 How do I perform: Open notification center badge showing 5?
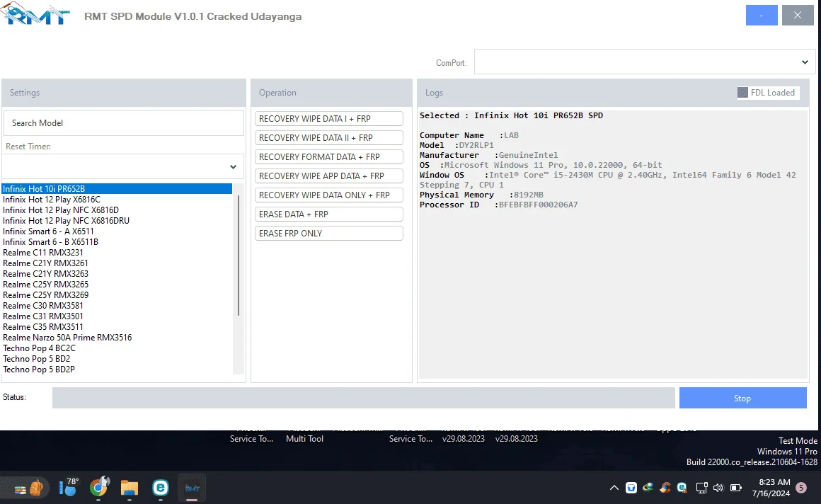[x=801, y=488]
